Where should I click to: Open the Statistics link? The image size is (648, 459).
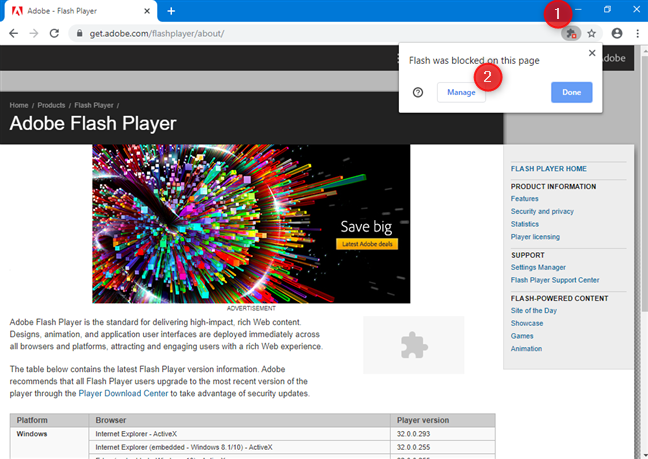pos(524,224)
